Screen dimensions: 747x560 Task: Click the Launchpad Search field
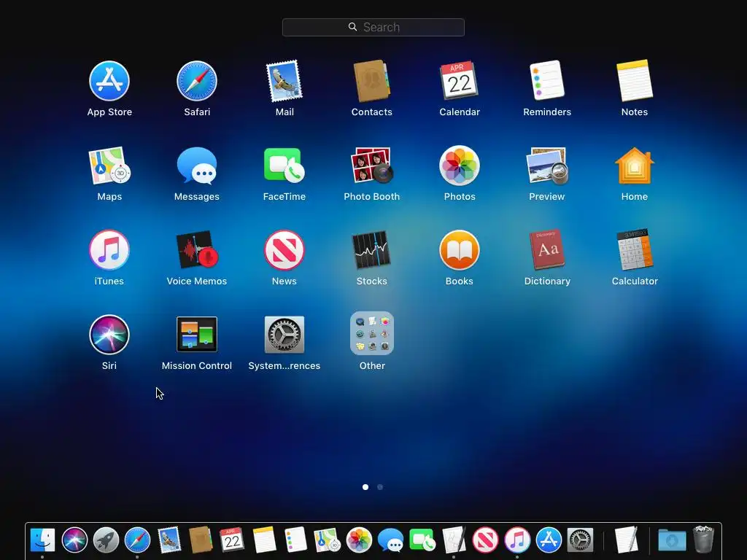tap(373, 27)
